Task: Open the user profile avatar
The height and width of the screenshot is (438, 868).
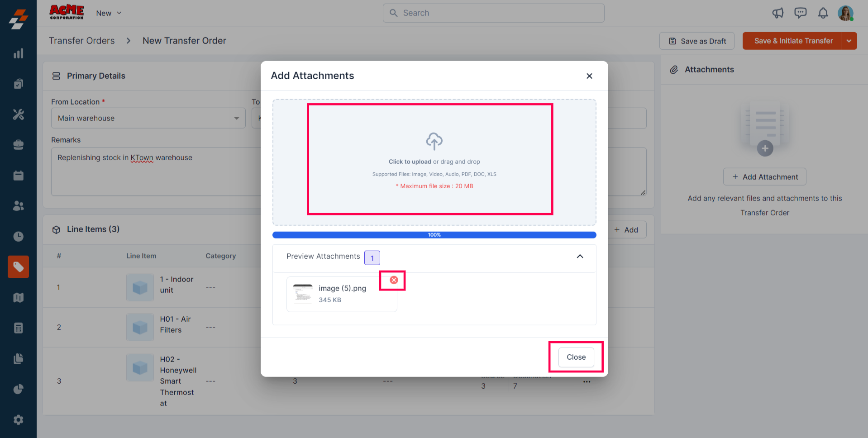Action: click(x=845, y=13)
